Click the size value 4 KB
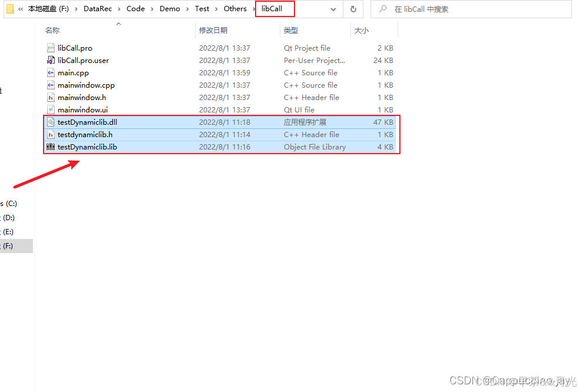This screenshot has width=579, height=392. point(385,147)
